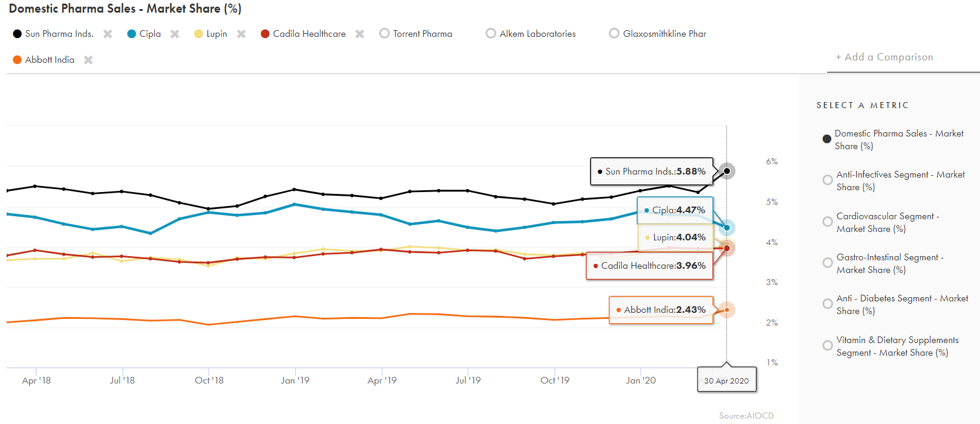Choose Vitamin & Dietary Supplements Segment metric
Screen dimensions: 980x424
pos(828,345)
